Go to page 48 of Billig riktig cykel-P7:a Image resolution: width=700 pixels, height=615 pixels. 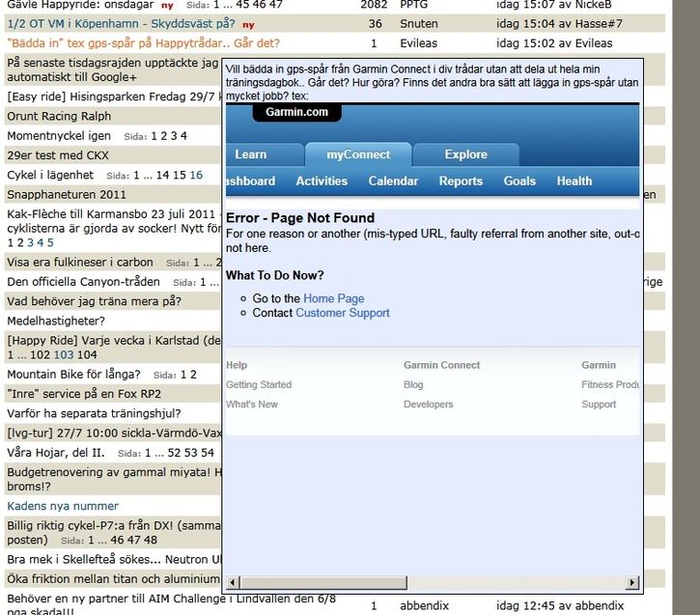click(x=151, y=540)
